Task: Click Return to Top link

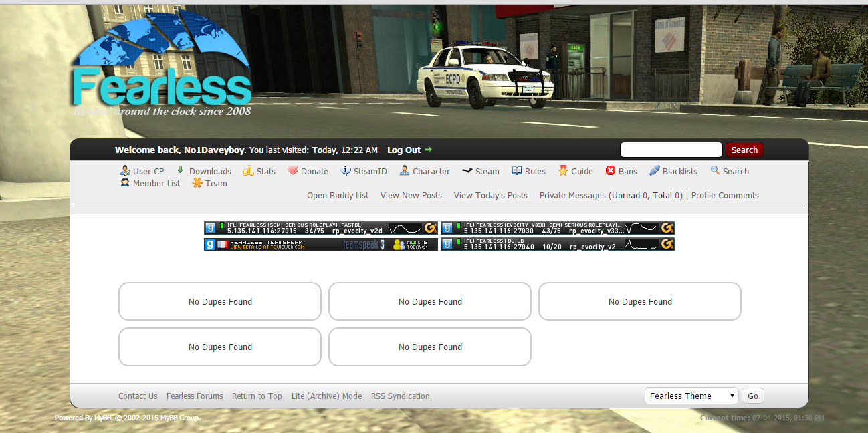Action: (257, 396)
